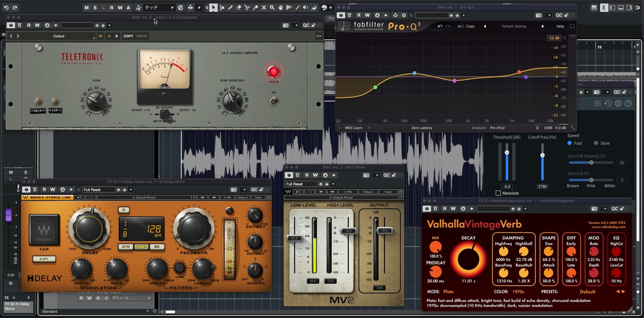Viewport: 644px width, 318px height.
Task: Click the Spectral shaping slider handle
Action: pos(591,163)
